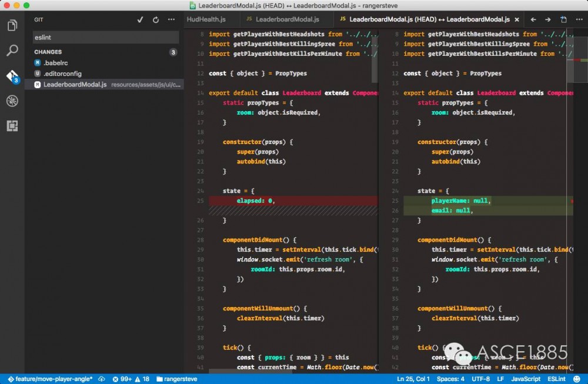Open the Explorer icon at top of sidebar

point(12,26)
